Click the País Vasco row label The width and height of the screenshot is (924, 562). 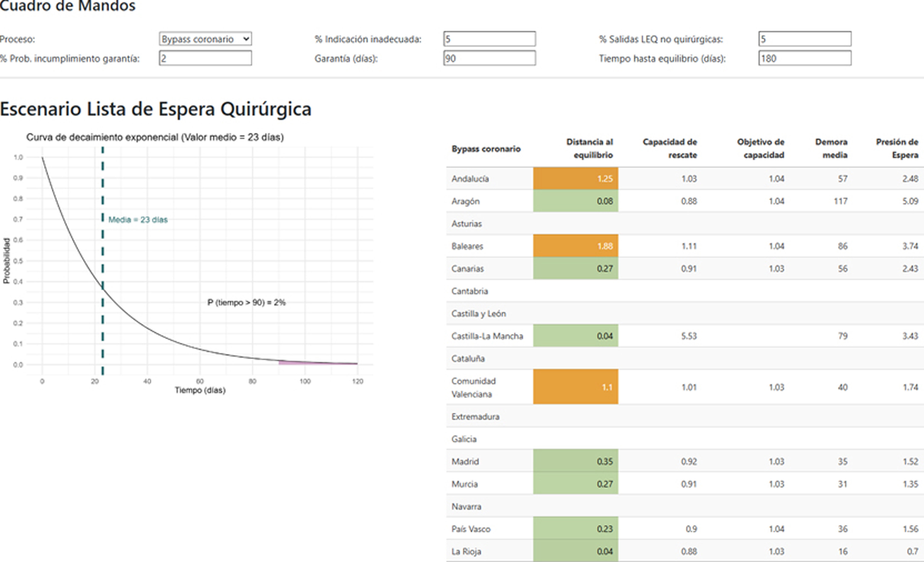471,529
